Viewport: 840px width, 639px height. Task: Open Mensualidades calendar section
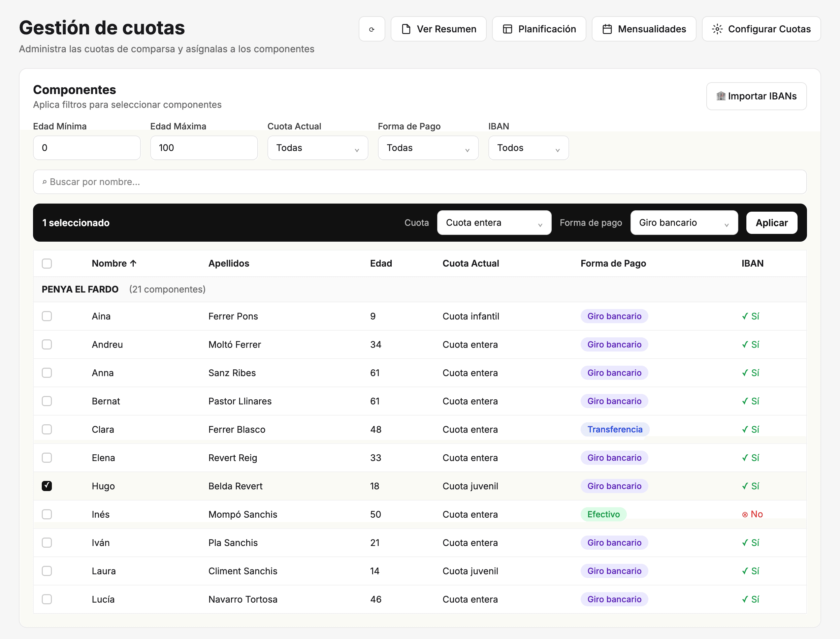click(x=644, y=29)
